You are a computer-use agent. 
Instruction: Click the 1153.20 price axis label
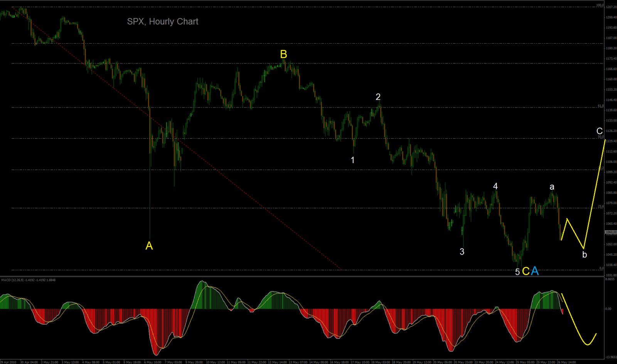[611, 90]
